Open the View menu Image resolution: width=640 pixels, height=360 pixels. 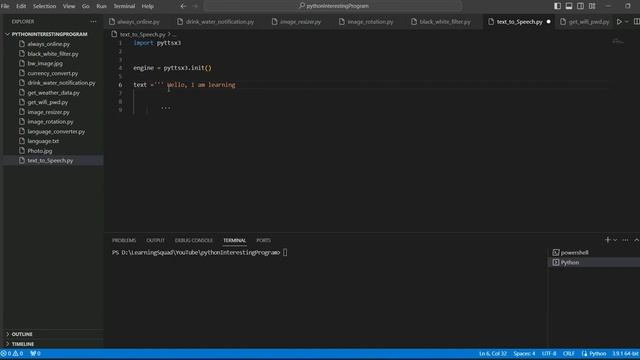[x=69, y=6]
